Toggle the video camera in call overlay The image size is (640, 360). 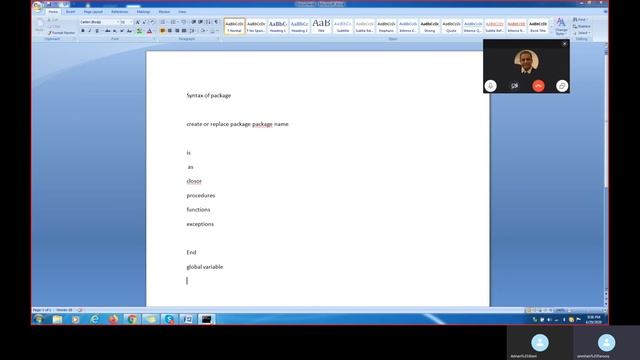514,86
